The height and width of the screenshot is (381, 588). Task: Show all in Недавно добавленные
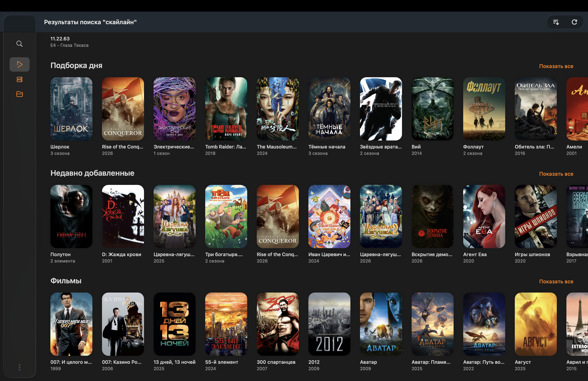coord(556,174)
